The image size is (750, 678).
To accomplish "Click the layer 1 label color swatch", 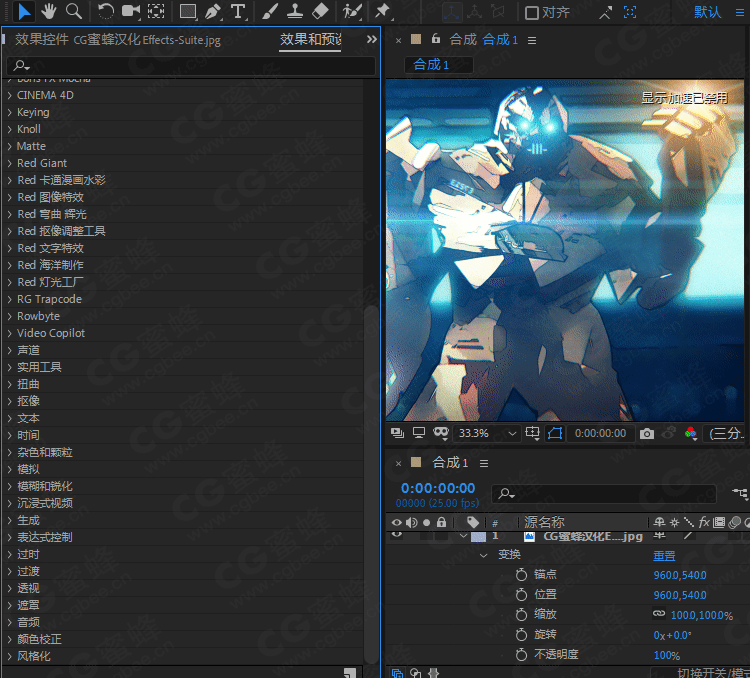I will 478,536.
